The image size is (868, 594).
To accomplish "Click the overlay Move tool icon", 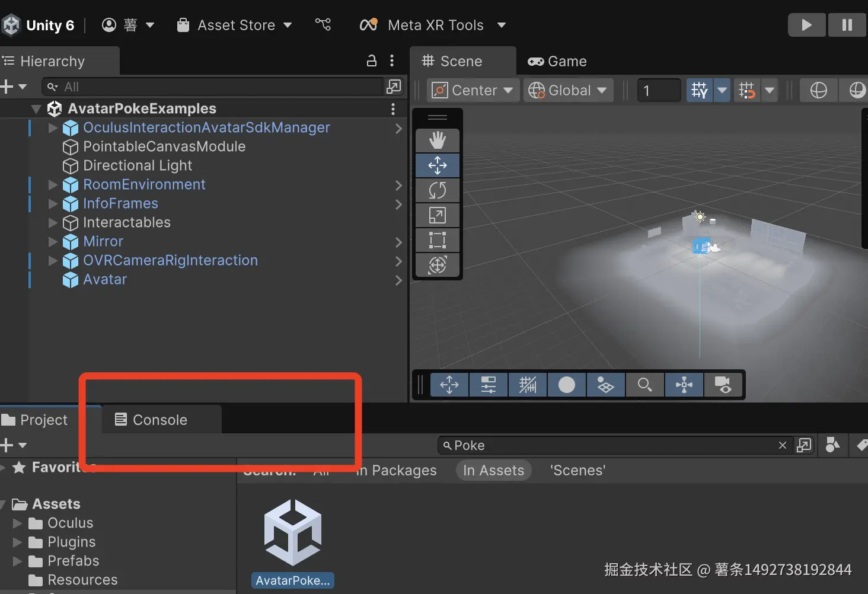I will point(449,385).
